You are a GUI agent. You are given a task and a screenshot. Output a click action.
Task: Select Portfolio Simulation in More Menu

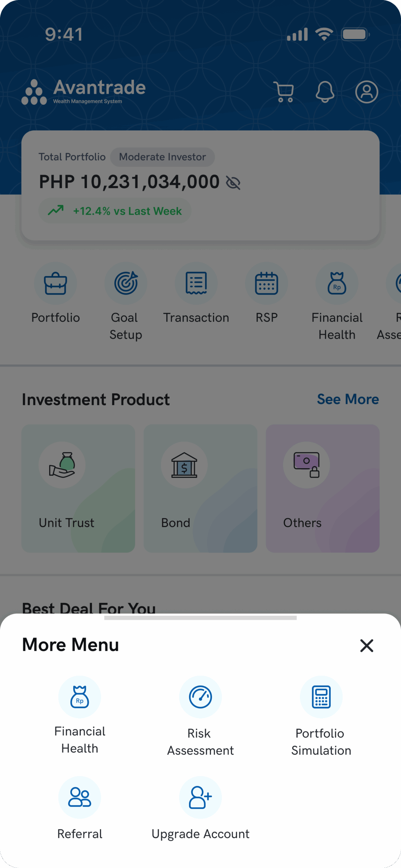[x=321, y=697]
